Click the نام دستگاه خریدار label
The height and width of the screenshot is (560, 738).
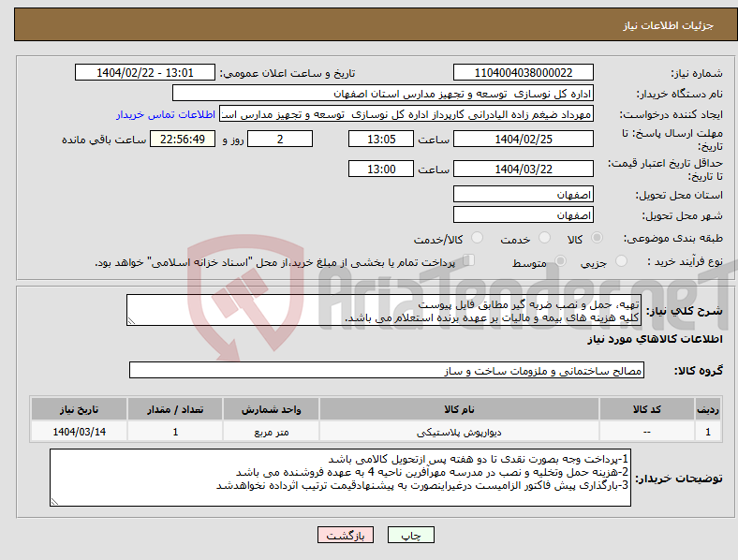[x=679, y=95]
